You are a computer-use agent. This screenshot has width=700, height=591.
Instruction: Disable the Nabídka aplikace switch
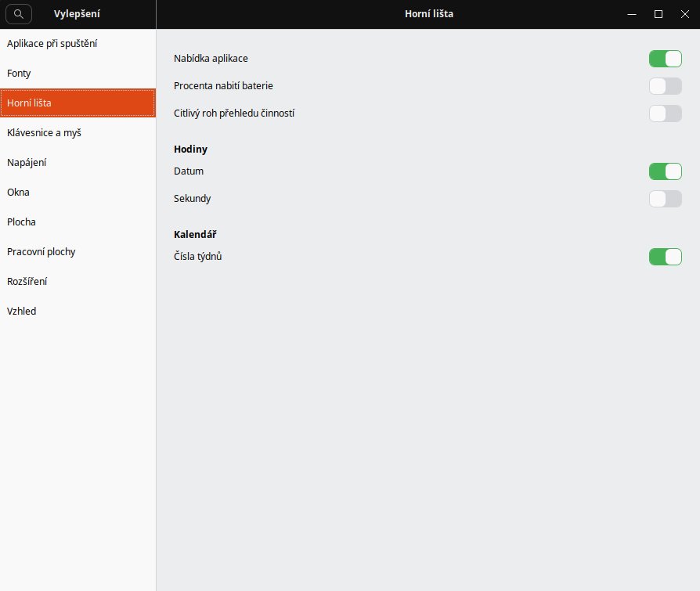pyautogui.click(x=666, y=59)
